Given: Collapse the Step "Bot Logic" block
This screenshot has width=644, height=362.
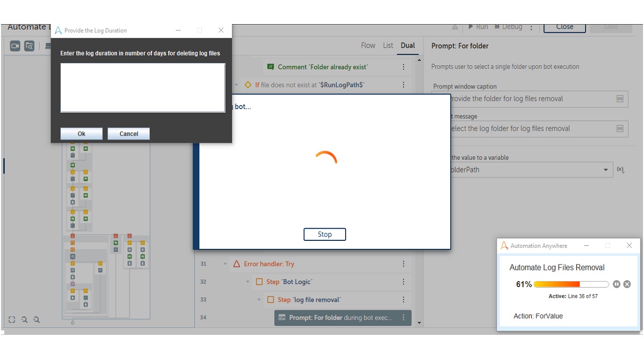Looking at the screenshot, I should 248,282.
